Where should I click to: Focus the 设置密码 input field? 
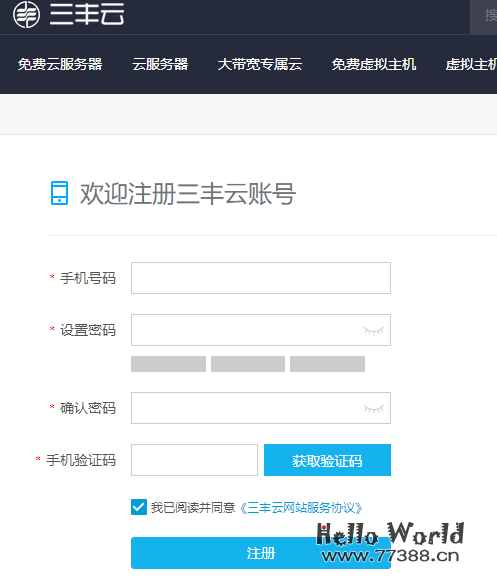coord(261,330)
